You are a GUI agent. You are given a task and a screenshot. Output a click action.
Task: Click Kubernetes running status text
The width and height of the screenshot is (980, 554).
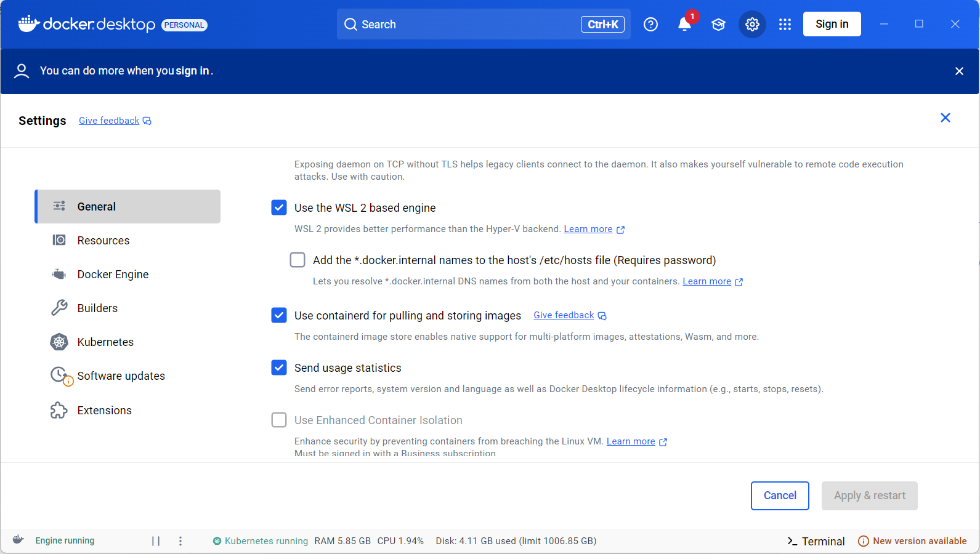click(x=266, y=541)
